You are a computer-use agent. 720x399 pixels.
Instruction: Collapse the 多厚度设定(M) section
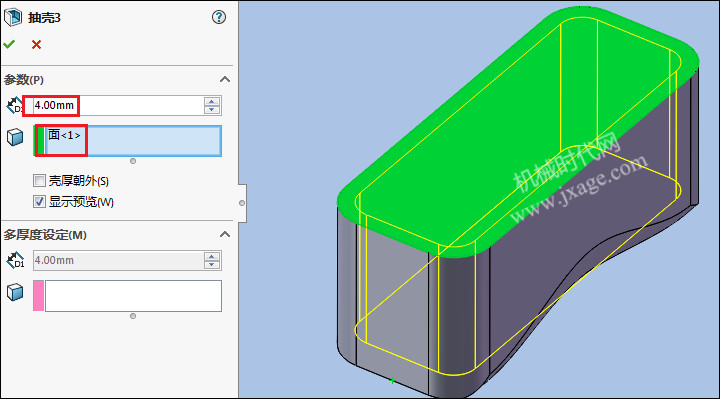click(225, 235)
